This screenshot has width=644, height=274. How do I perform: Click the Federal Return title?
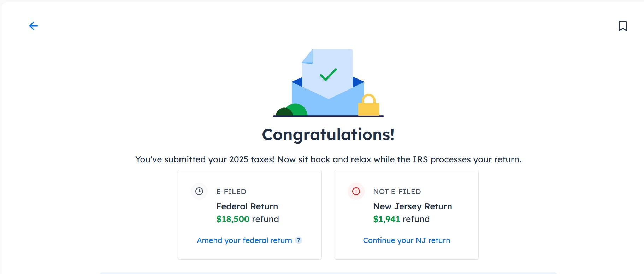click(x=247, y=206)
